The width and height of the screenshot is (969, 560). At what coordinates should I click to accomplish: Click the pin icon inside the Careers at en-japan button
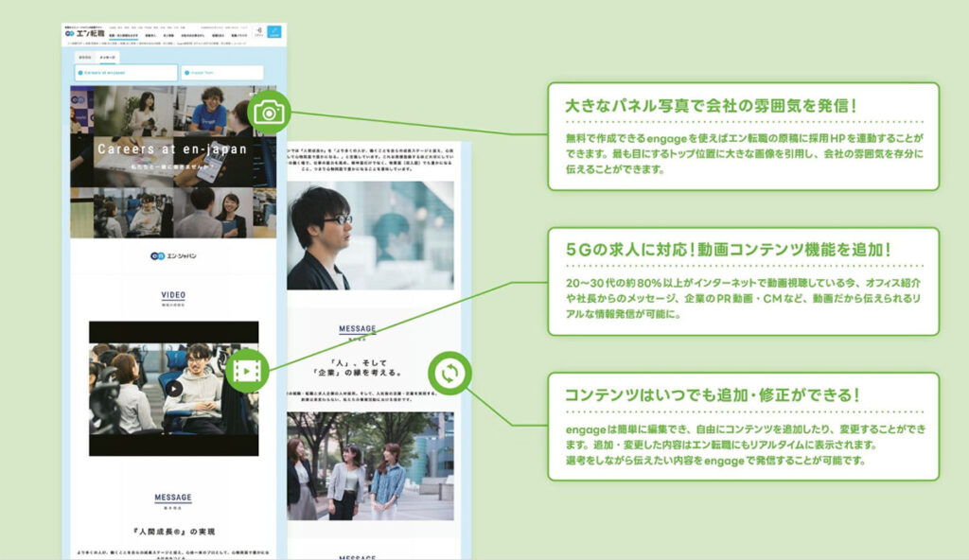click(x=81, y=73)
